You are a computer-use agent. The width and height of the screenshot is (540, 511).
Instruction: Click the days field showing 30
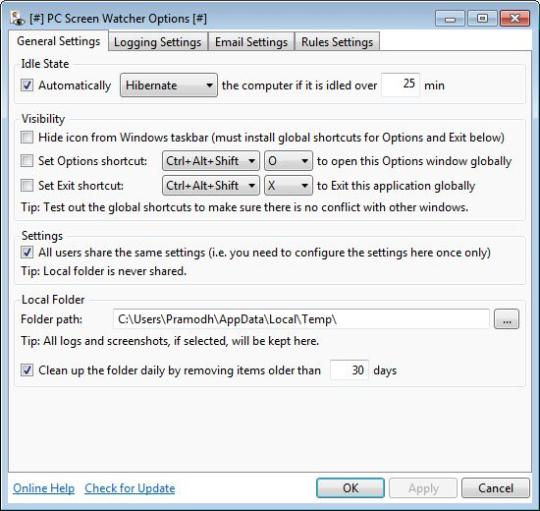(x=349, y=370)
